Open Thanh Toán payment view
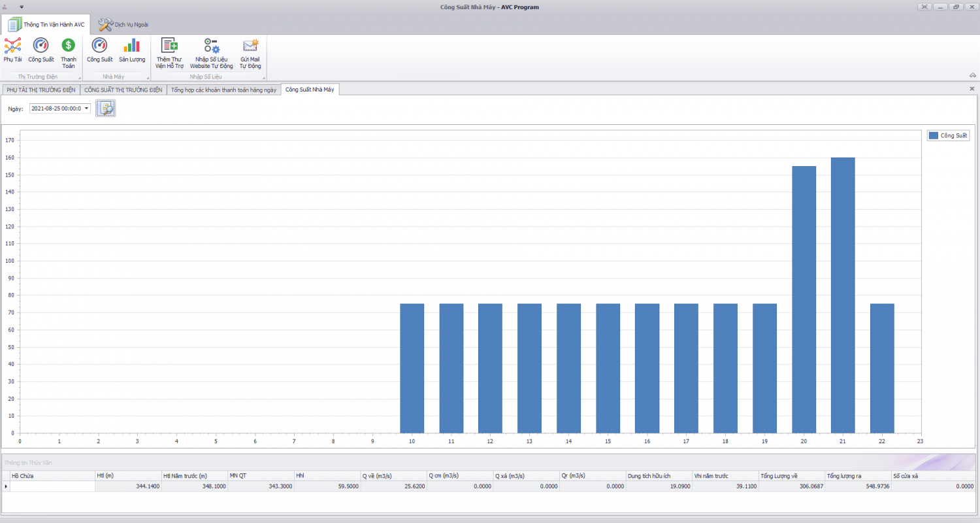Image resolution: width=980 pixels, height=523 pixels. pyautogui.click(x=68, y=53)
